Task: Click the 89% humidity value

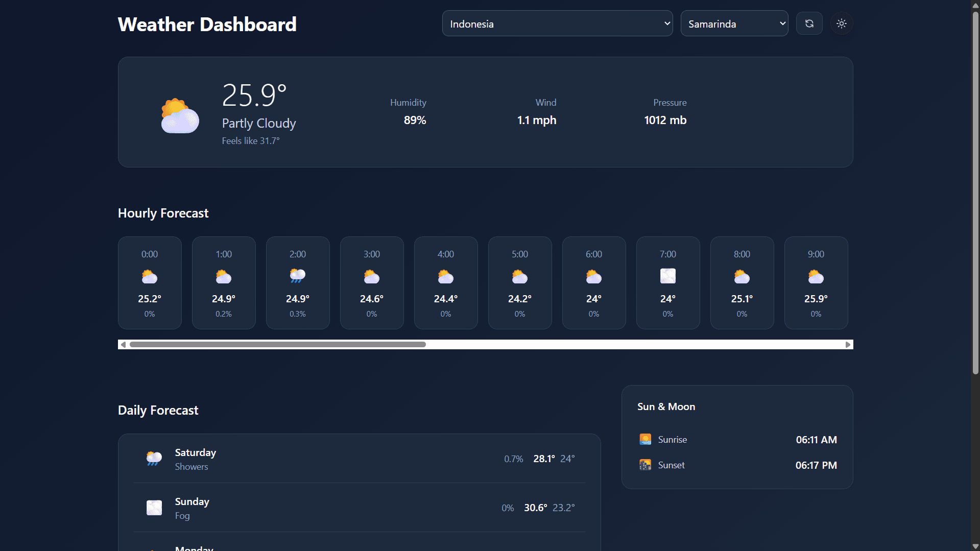Action: coord(415,120)
